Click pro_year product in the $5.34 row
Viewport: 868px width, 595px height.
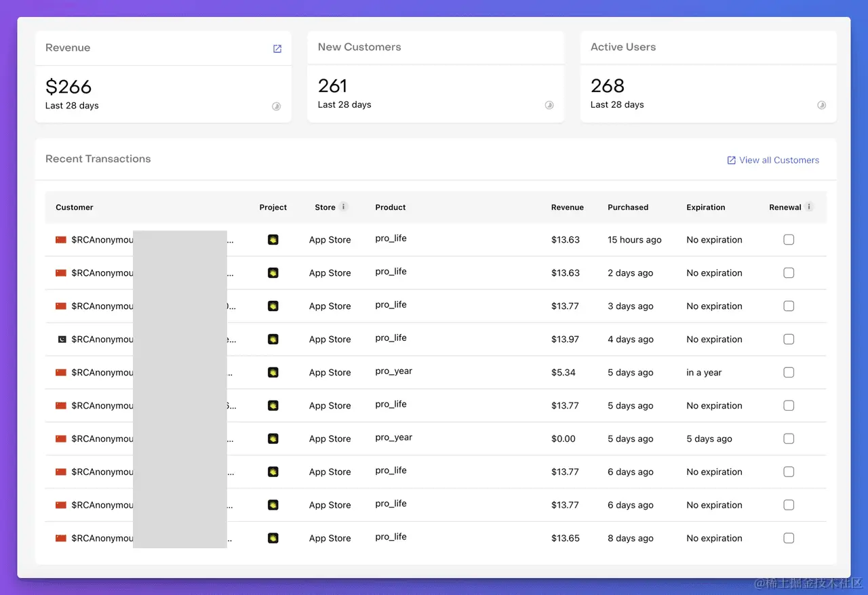pos(394,371)
